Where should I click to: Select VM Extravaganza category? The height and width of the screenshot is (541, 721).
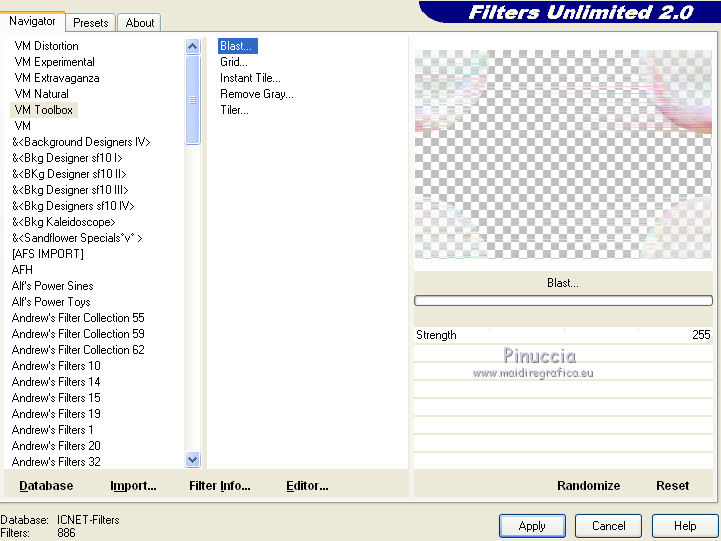(57, 78)
